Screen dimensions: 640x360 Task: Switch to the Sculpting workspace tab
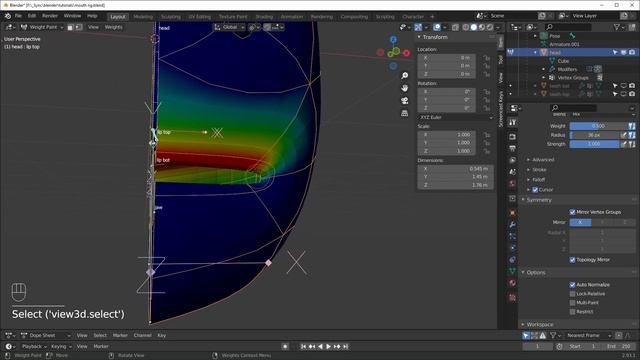(171, 17)
